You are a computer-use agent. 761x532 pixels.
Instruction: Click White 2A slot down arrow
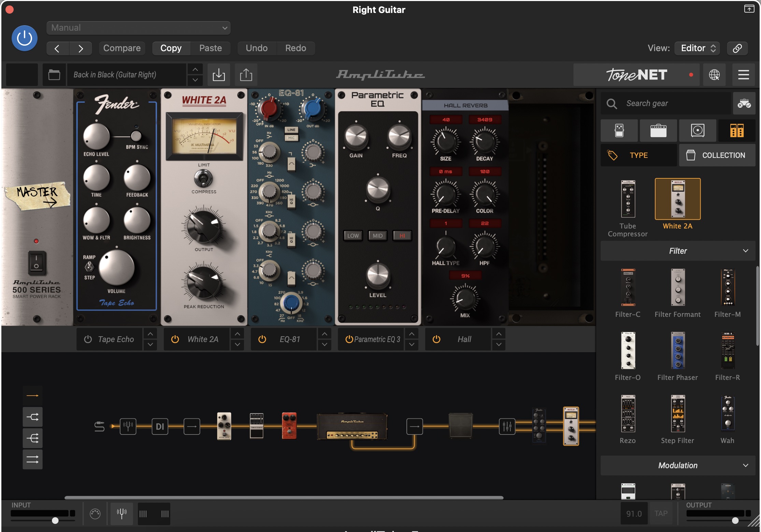(x=237, y=345)
